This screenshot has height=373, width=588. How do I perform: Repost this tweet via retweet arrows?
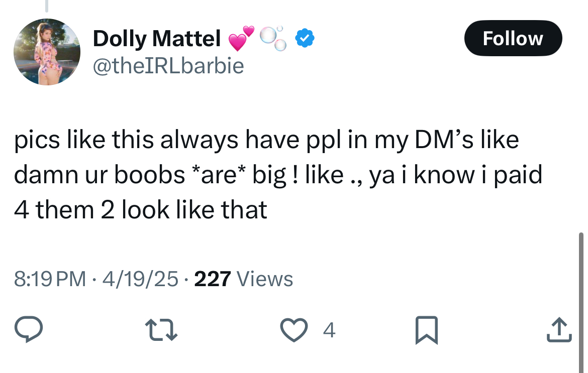[161, 329]
